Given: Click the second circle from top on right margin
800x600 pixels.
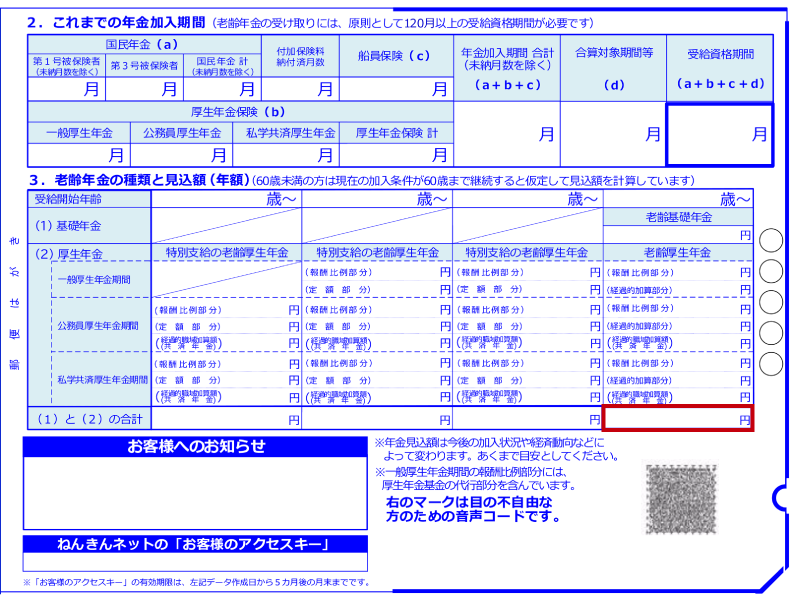Looking at the screenshot, I should [x=772, y=272].
